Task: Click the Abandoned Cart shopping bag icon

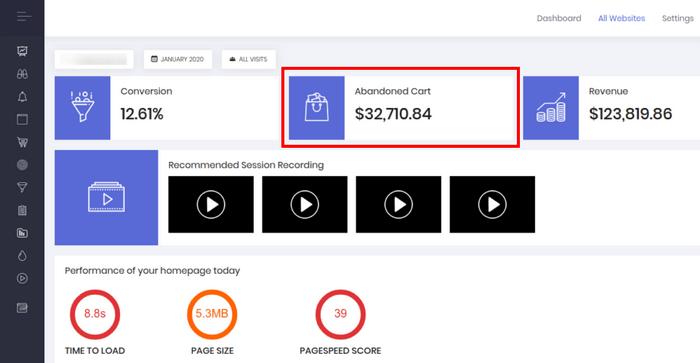Action: click(317, 108)
